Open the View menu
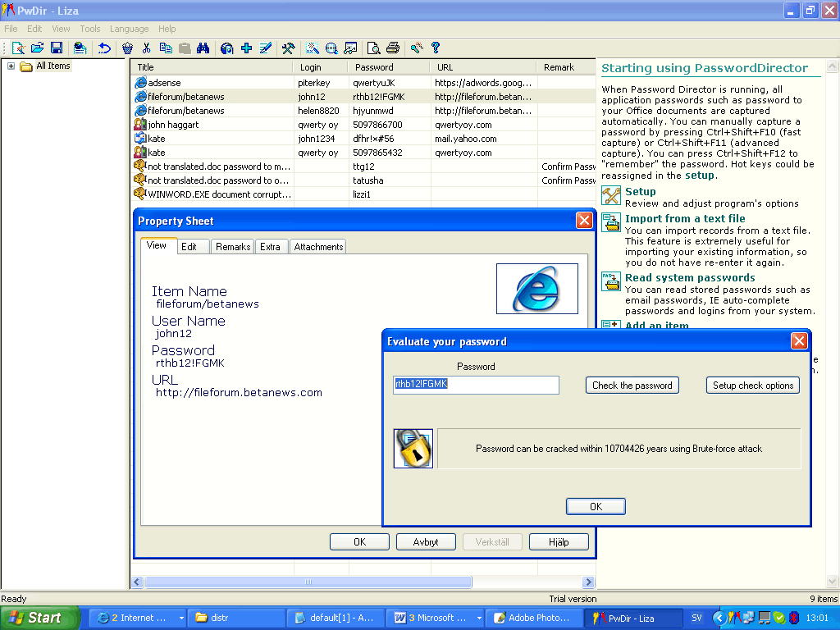 [61, 29]
